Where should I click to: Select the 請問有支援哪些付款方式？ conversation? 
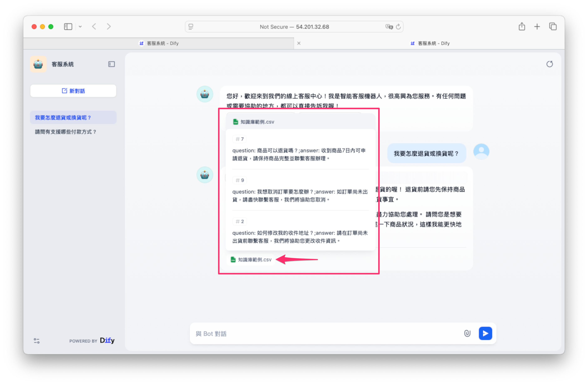tap(65, 132)
